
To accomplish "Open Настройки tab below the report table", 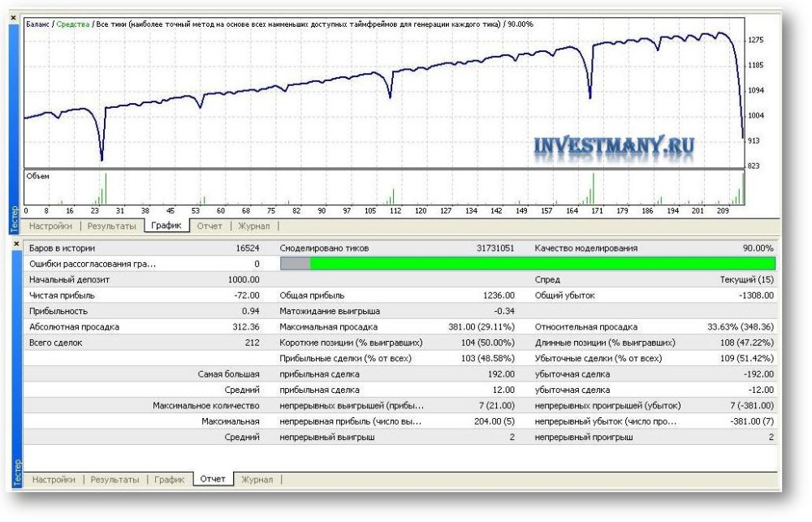I will click(54, 480).
